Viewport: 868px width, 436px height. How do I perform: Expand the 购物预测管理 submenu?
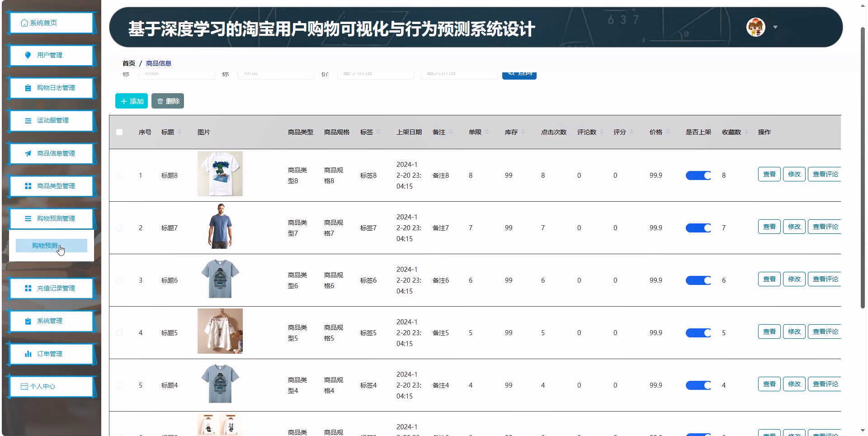(x=27, y=218)
